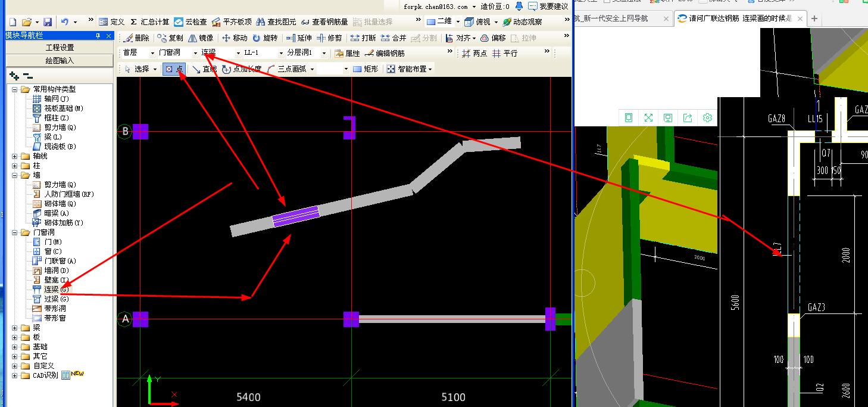Click browser image settings gear icon
This screenshot has height=407, width=868.
[x=707, y=118]
